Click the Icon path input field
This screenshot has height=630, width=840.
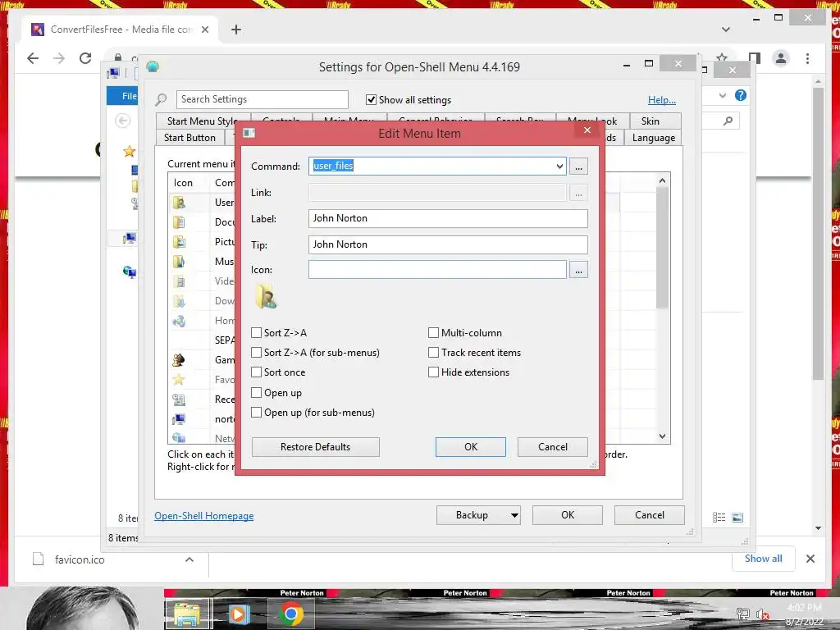[x=437, y=269]
